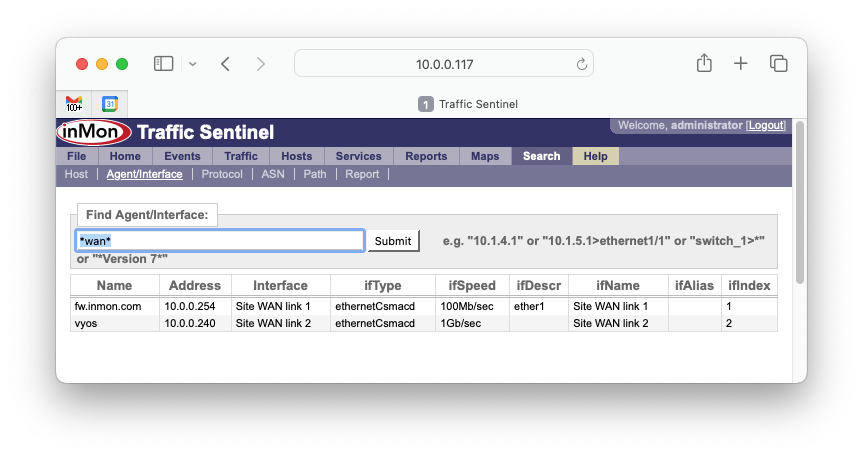Reload the page using refresh icon
Screen dimensions: 863x457
[x=581, y=64]
